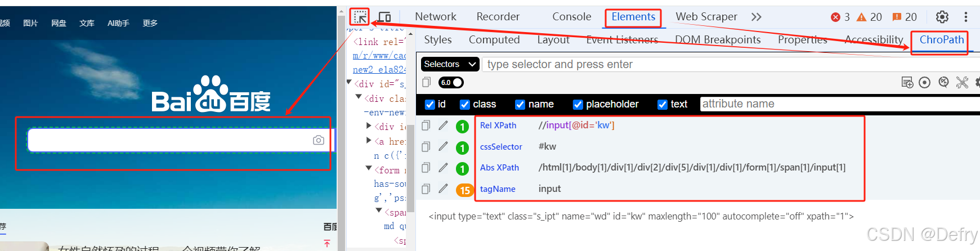The image size is (980, 251).
Task: Collapse the span node
Action: click(379, 211)
